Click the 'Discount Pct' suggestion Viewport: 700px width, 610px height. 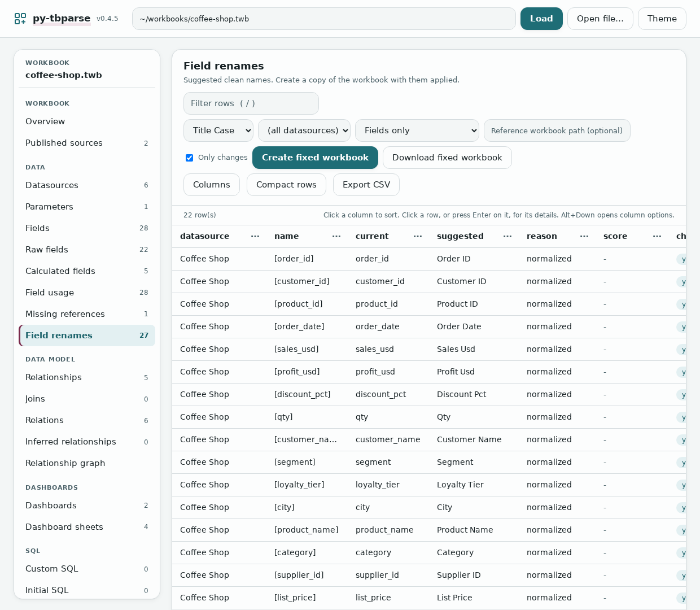tap(462, 394)
